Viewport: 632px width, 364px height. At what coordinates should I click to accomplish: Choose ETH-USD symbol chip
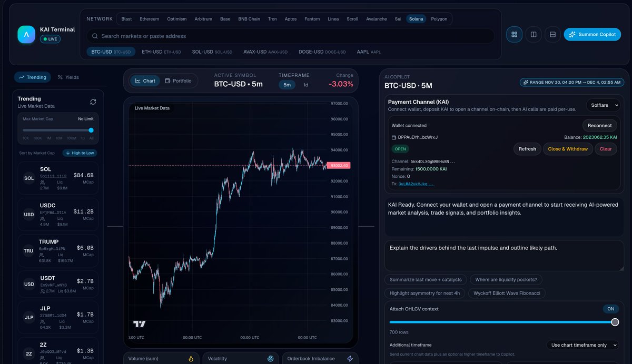pos(161,52)
